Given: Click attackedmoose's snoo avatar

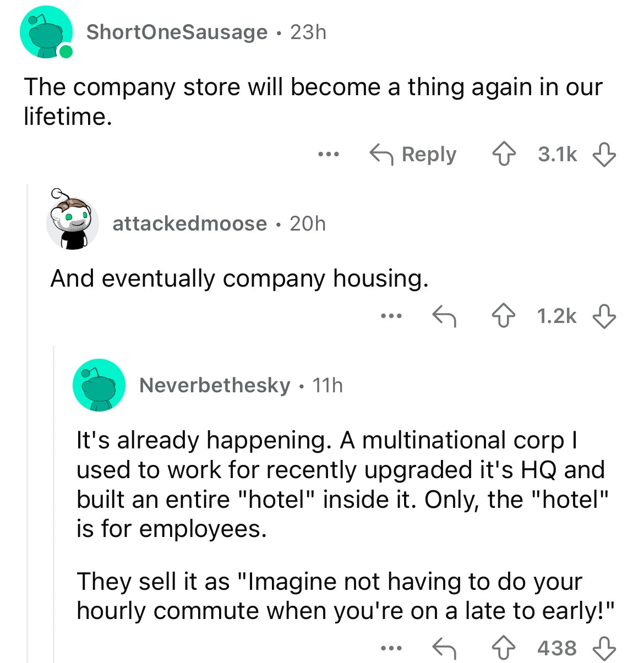Looking at the screenshot, I should tap(72, 223).
